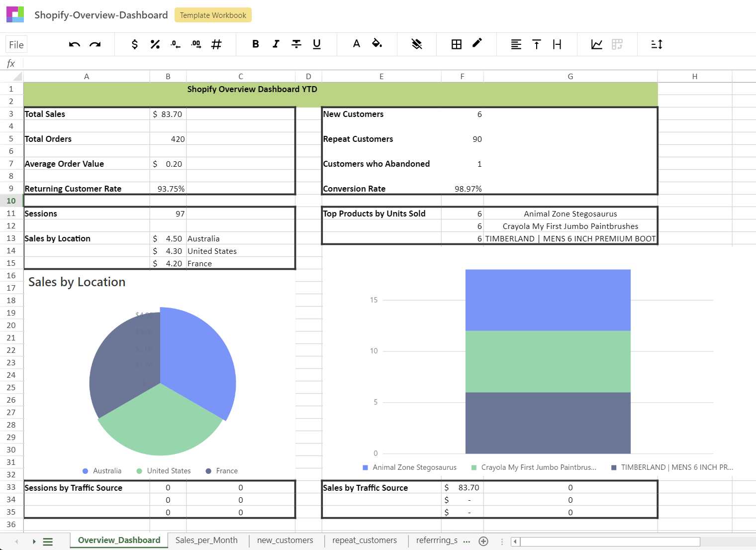
Task: Click the United States location cell
Action: 241,251
